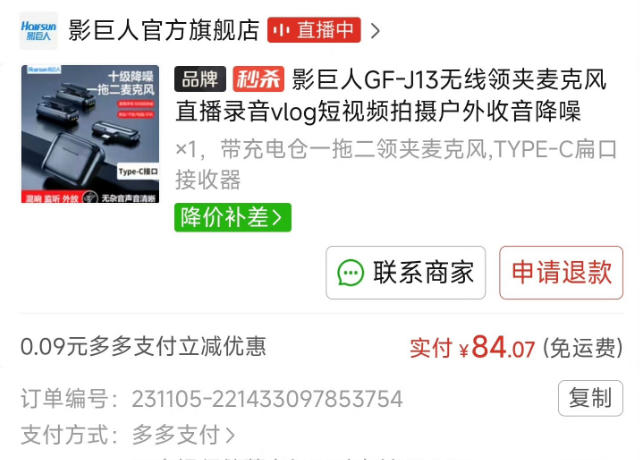Viewport: 640px width, 460px height.
Task: Open product title 影巨人GF-J13无线领夹麦克风
Action: click(449, 79)
